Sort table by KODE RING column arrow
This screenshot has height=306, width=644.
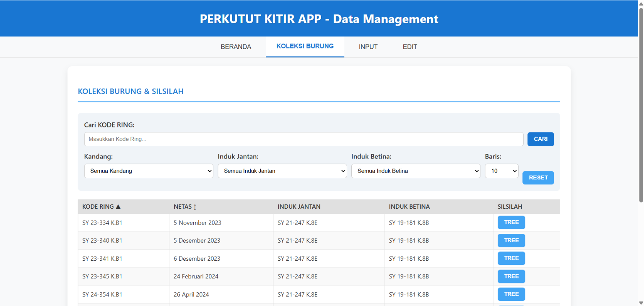tap(118, 207)
